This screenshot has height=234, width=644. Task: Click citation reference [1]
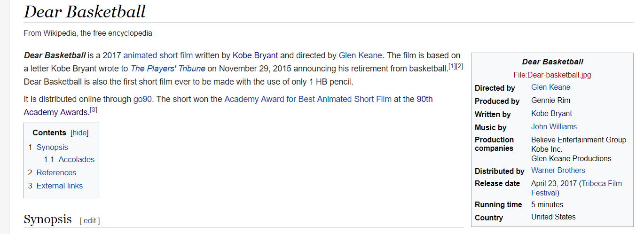point(452,66)
